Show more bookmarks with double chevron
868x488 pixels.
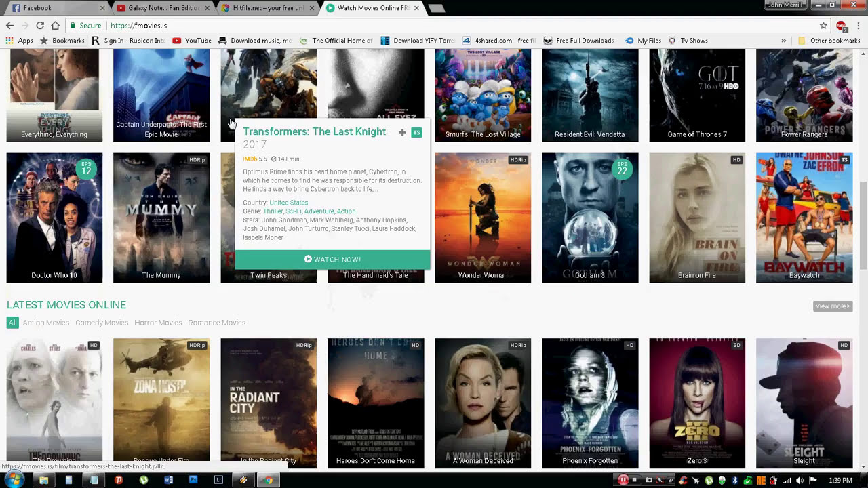(784, 41)
